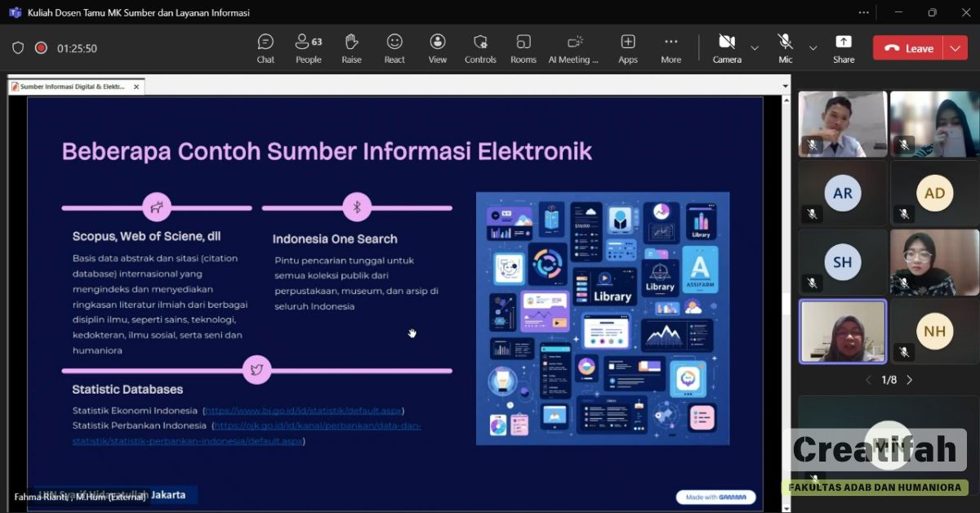Open the Apps panel
Image resolution: width=980 pixels, height=513 pixels.
[627, 48]
